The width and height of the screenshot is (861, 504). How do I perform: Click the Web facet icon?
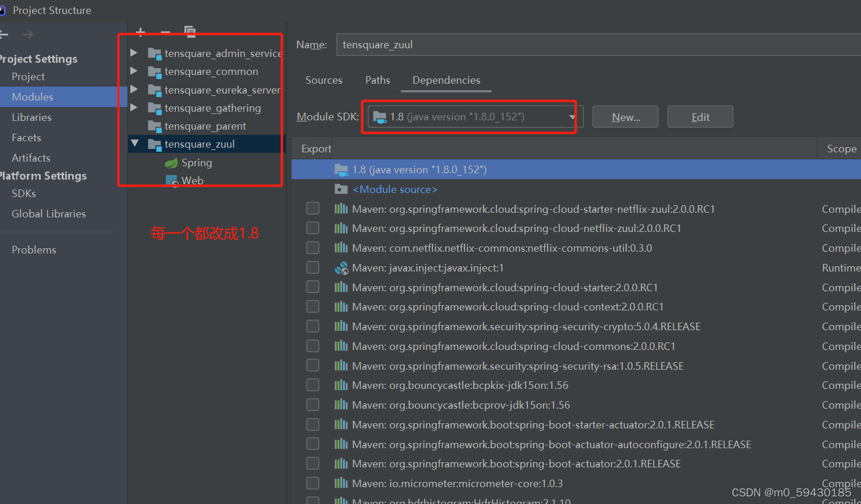tap(172, 181)
